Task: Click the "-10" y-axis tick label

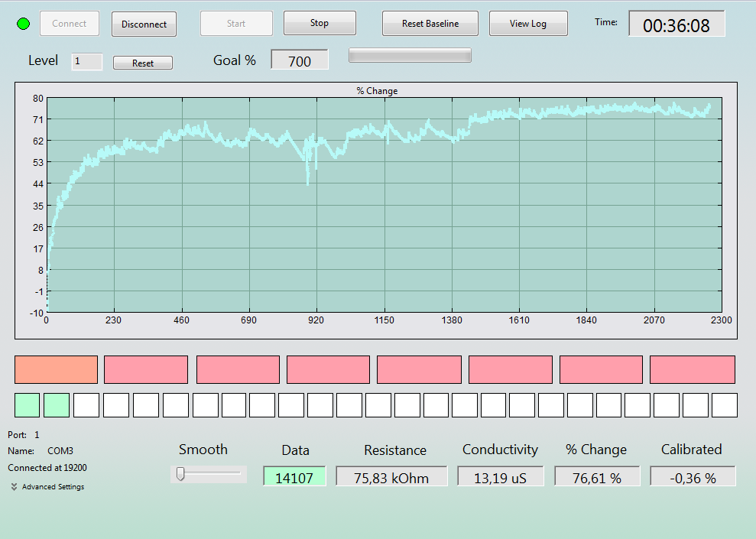Action: pyautogui.click(x=37, y=313)
